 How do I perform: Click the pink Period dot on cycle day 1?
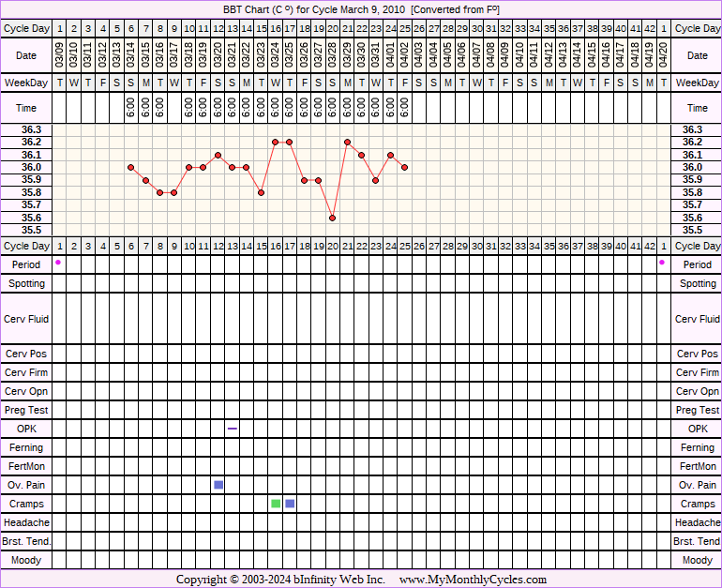[58, 263]
